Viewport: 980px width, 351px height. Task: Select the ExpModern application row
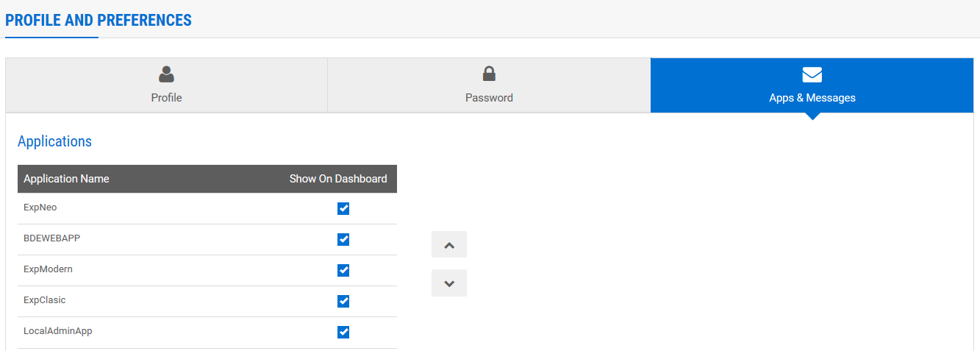[x=207, y=270]
